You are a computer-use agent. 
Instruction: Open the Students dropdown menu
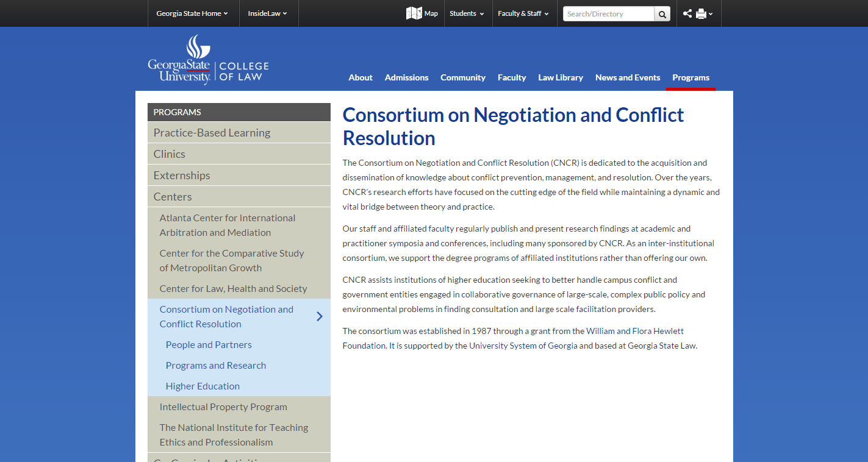pos(467,13)
